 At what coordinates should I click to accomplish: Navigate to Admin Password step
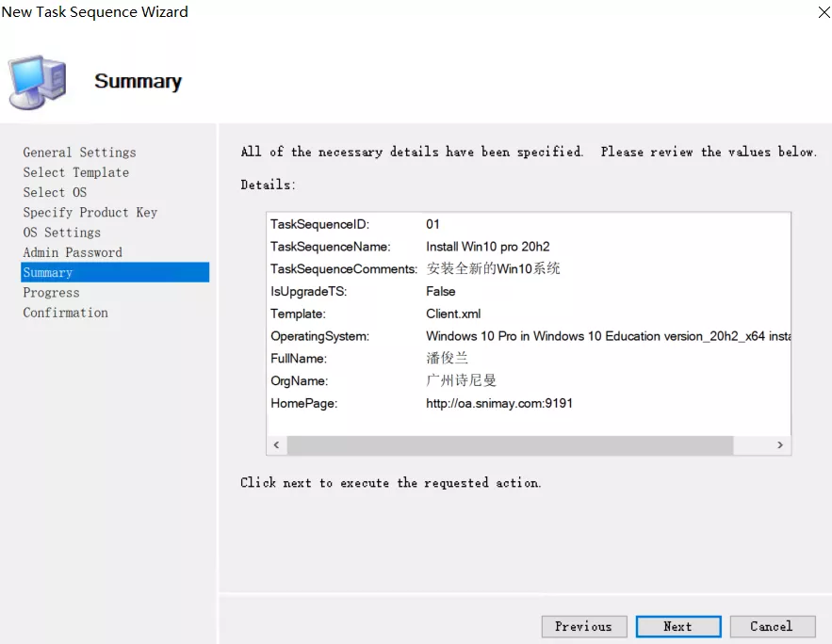(73, 252)
